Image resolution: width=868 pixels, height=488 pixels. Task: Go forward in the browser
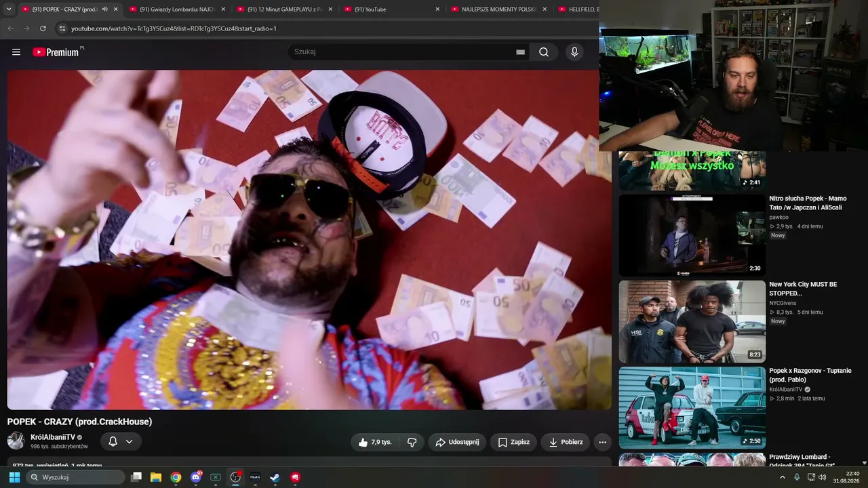pos(26,28)
